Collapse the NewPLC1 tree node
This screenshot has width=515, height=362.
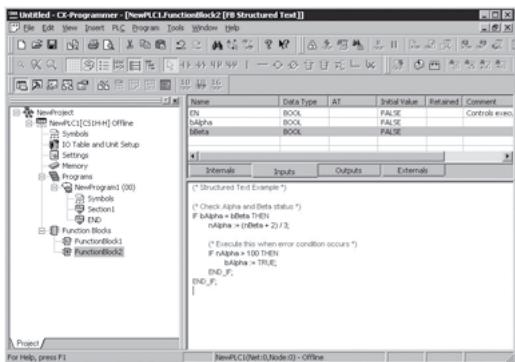coord(29,123)
